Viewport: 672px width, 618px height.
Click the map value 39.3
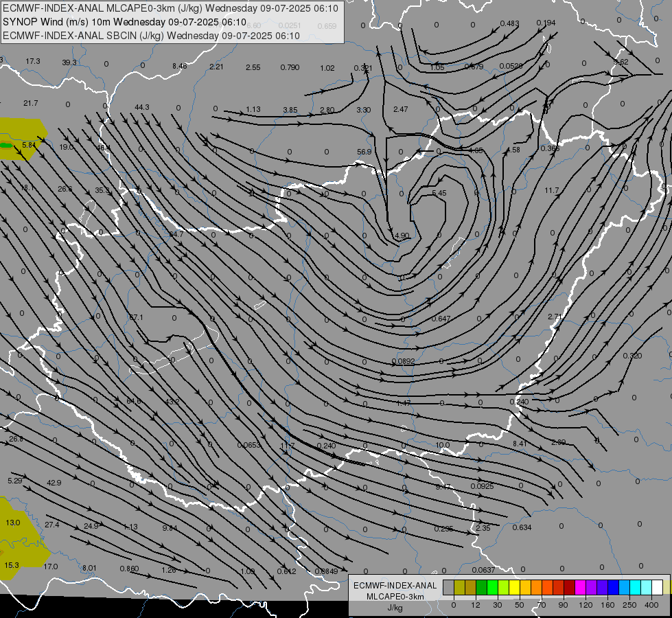point(69,62)
